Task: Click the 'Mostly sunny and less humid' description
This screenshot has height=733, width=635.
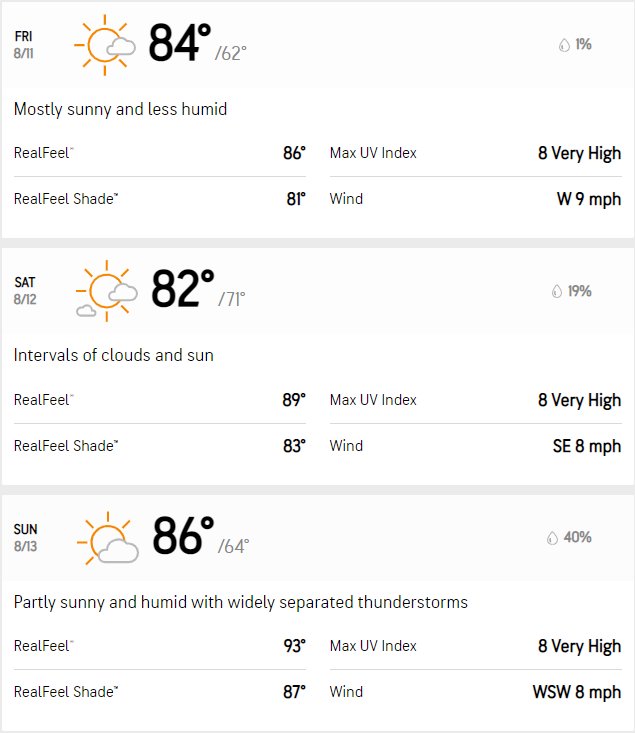Action: pos(120,109)
